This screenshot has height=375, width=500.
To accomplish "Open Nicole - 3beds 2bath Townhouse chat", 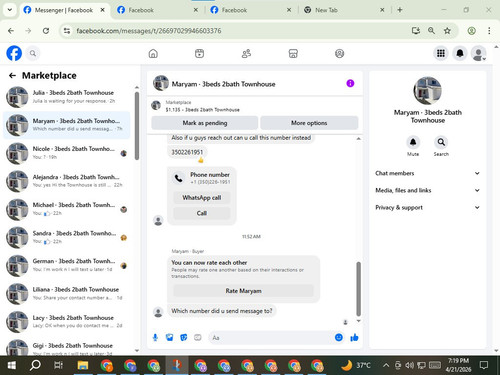I will click(67, 153).
